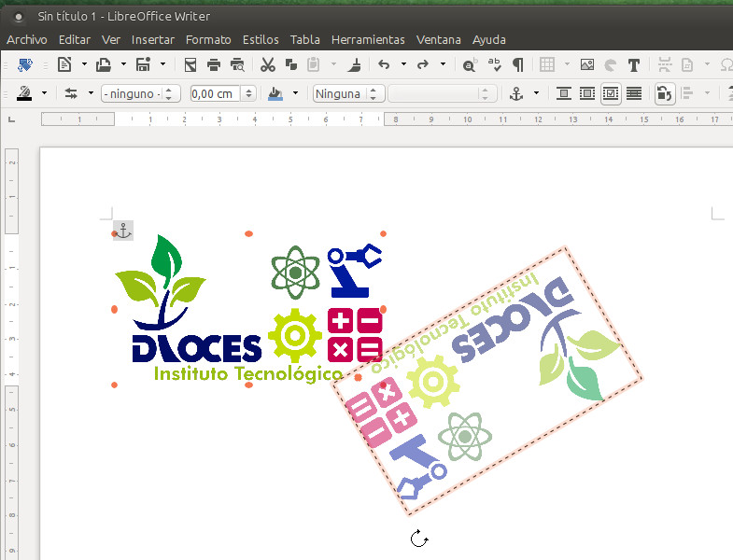Click the DIOCES logo image
The image size is (733, 560).
pyautogui.click(x=248, y=310)
